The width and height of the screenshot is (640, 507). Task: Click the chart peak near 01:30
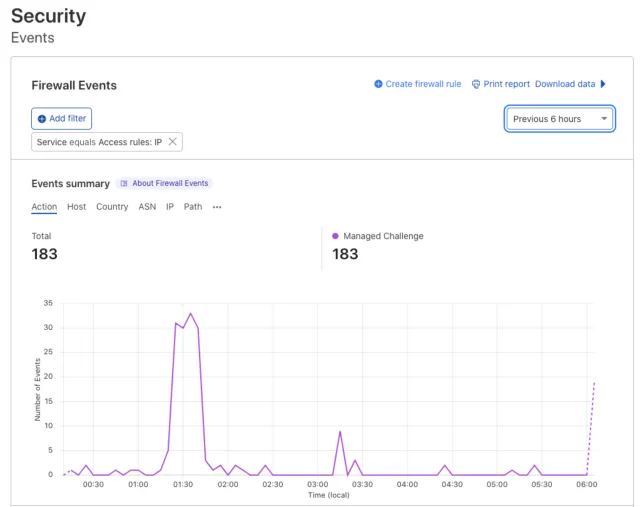[x=190, y=314]
